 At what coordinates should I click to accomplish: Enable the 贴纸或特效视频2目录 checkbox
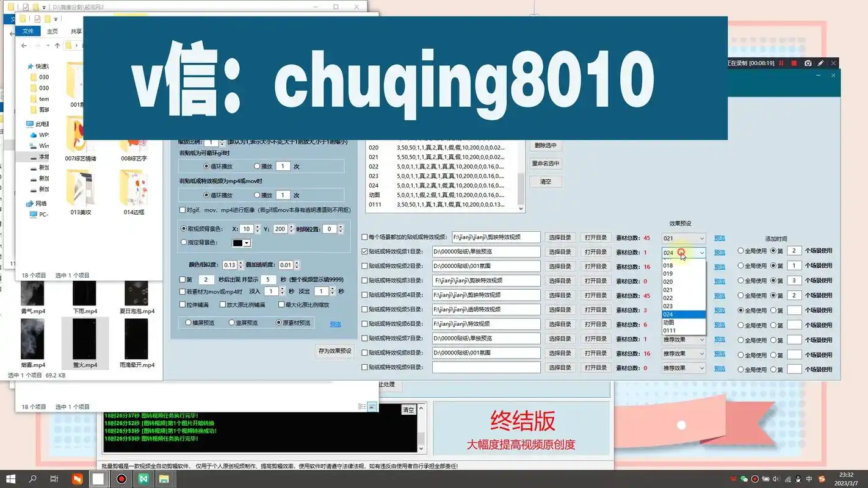365,267
